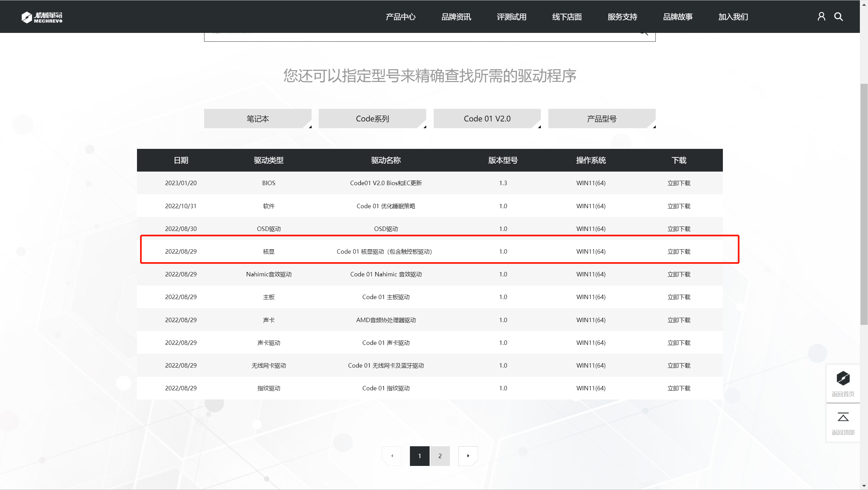Expand the Code系列 dropdown
The height and width of the screenshot is (490, 868).
click(372, 118)
